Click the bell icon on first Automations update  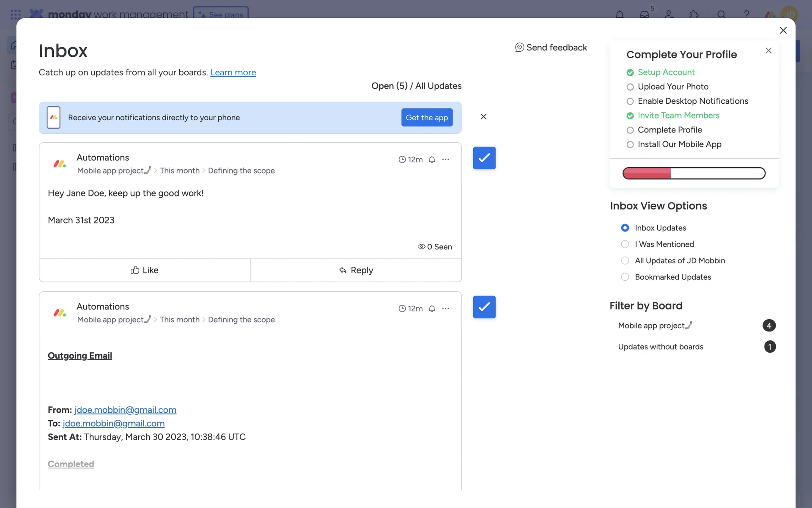click(432, 160)
